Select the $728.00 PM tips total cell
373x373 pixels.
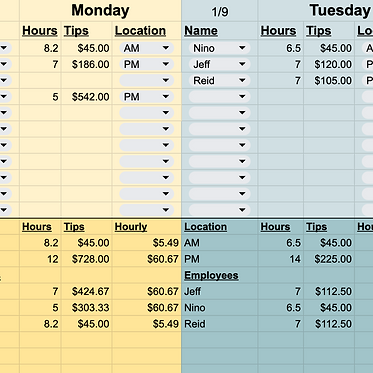(x=87, y=259)
